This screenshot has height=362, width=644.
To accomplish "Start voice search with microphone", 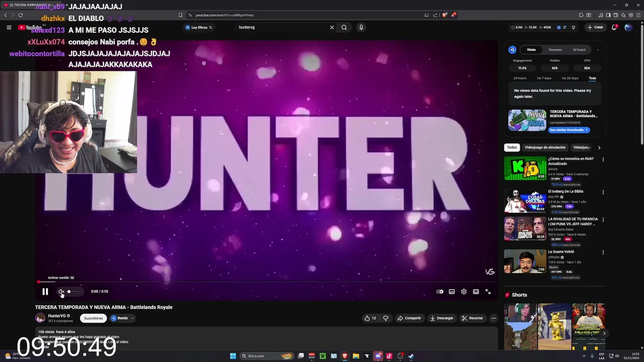I will 361,27.
